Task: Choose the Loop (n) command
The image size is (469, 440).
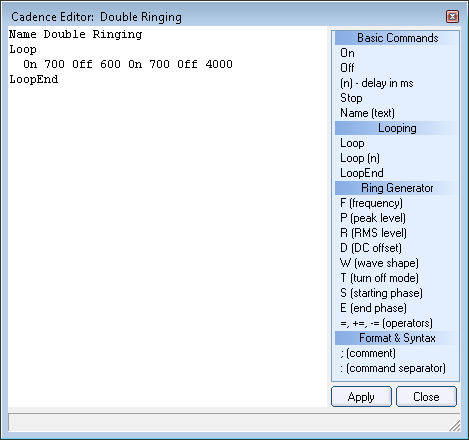Action: pos(360,158)
